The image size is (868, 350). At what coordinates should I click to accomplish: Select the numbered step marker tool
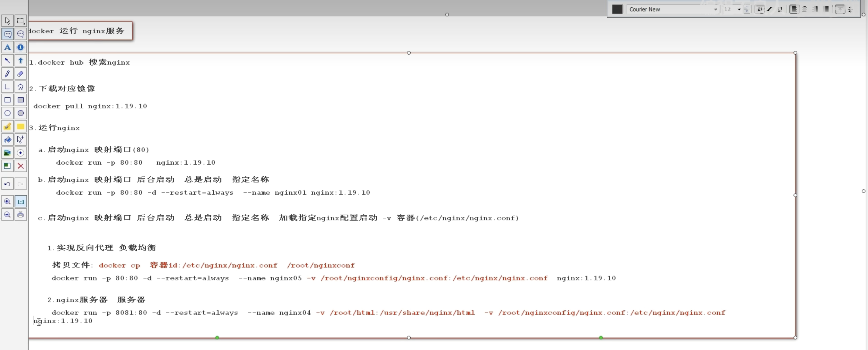21,48
